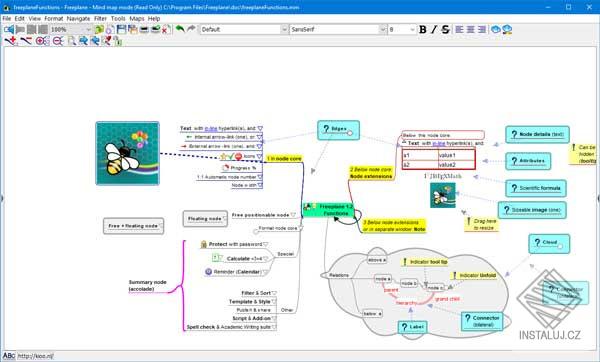The height and width of the screenshot is (362, 600).
Task: Click the large bee image thumbnail
Action: pyautogui.click(x=127, y=153)
